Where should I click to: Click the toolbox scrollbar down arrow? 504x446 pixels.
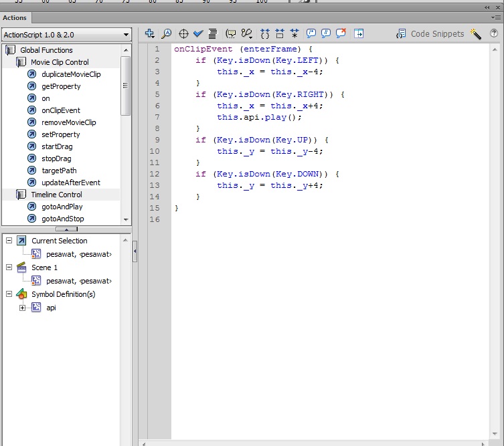[126, 219]
